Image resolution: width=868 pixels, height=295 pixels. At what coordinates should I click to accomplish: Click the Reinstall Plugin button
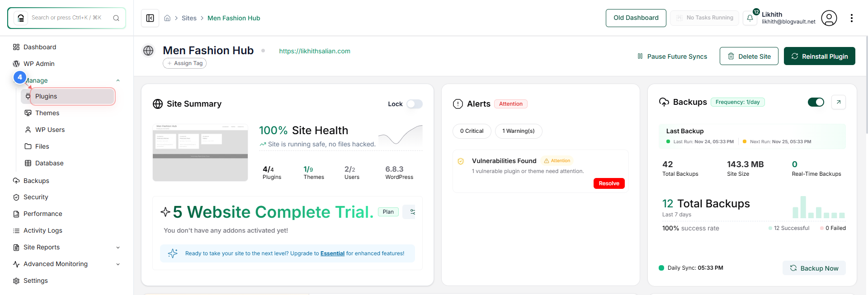(819, 56)
